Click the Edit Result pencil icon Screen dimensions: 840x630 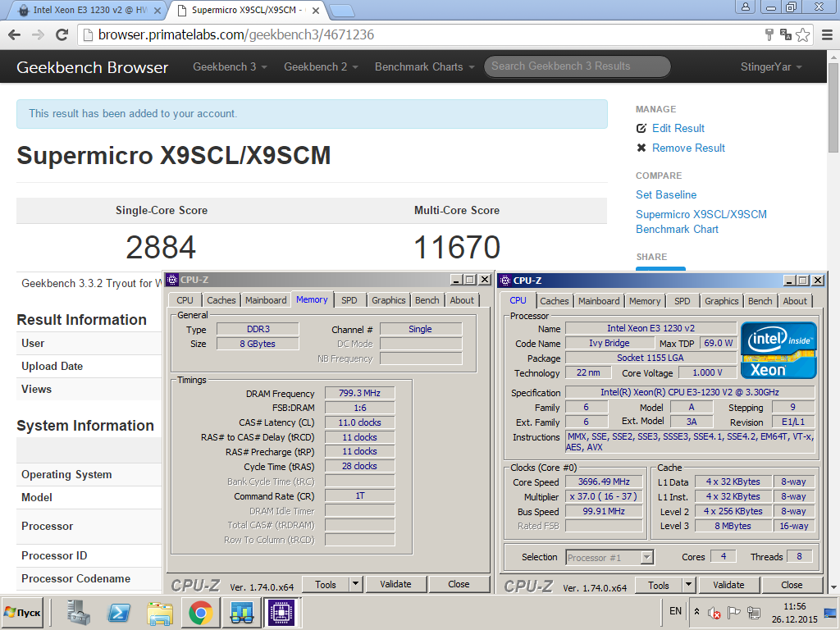click(641, 129)
